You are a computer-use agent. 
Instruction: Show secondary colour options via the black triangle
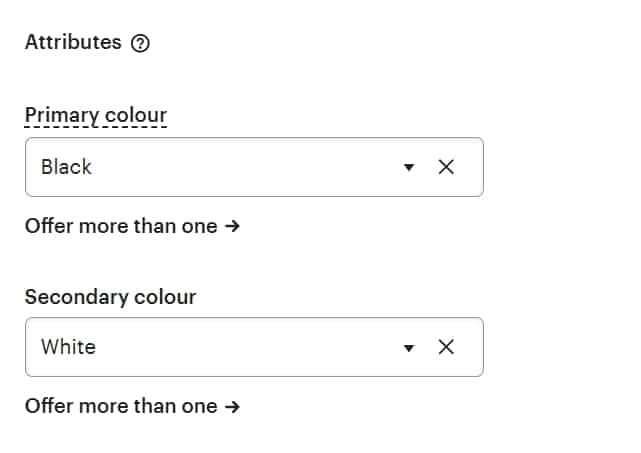[409, 348]
